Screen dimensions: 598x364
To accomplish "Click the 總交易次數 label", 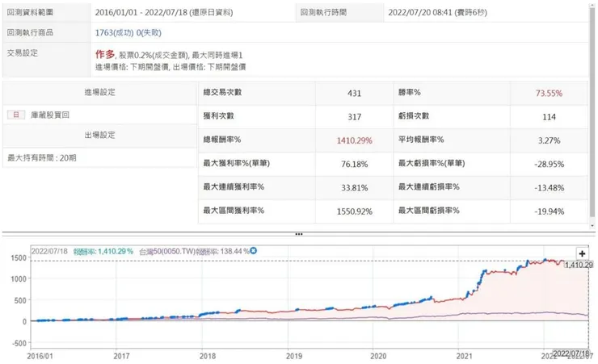I will tap(222, 92).
